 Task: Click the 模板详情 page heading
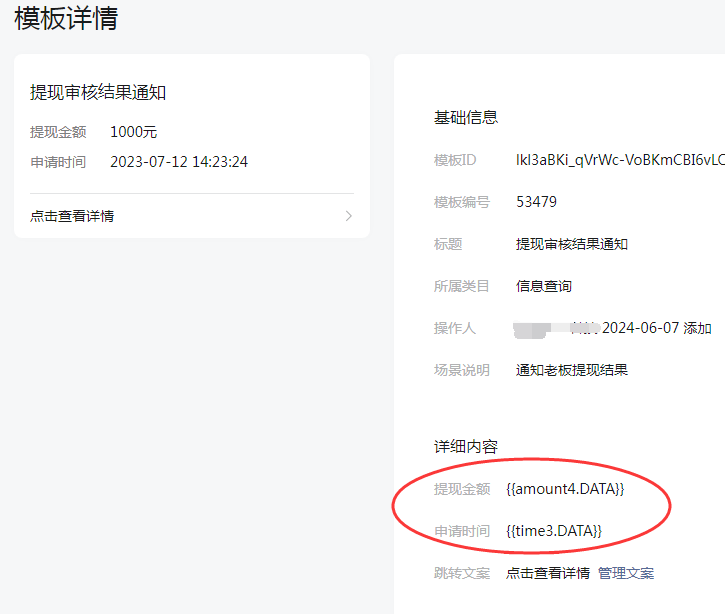tap(66, 19)
